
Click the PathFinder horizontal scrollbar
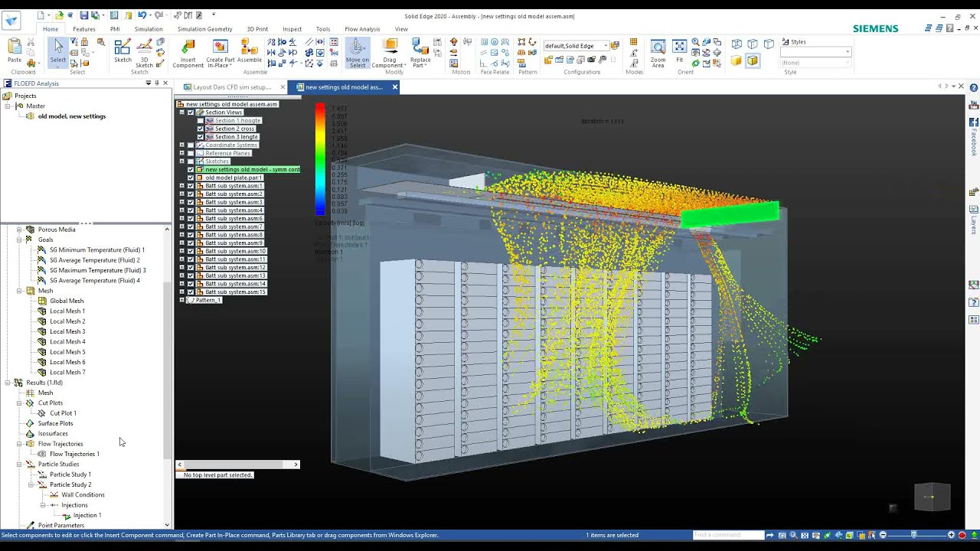tap(238, 465)
